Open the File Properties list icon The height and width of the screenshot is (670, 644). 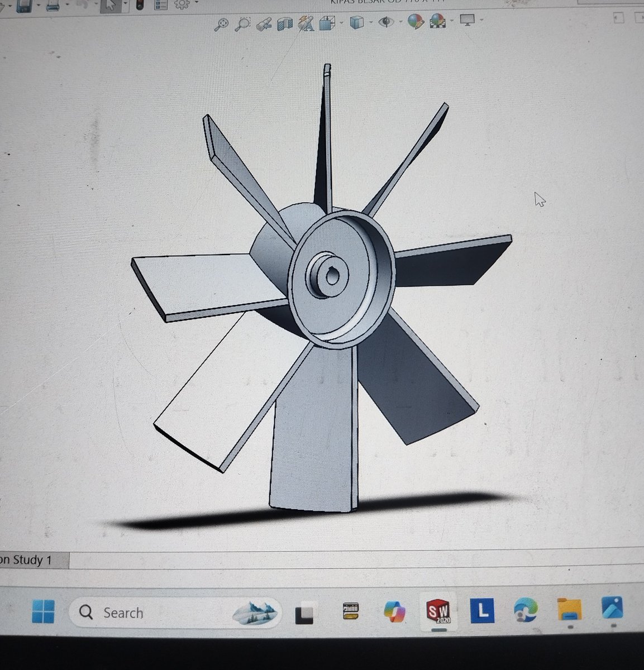coord(161,5)
